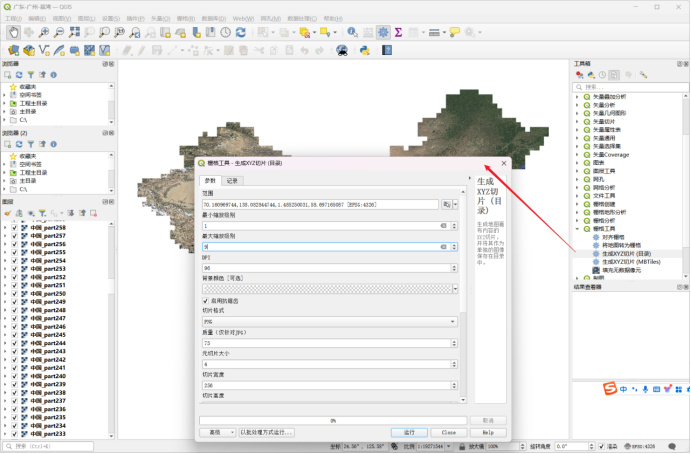Click the Zoom Out magnifier tool
The width and height of the screenshot is (691, 454).
(x=59, y=32)
